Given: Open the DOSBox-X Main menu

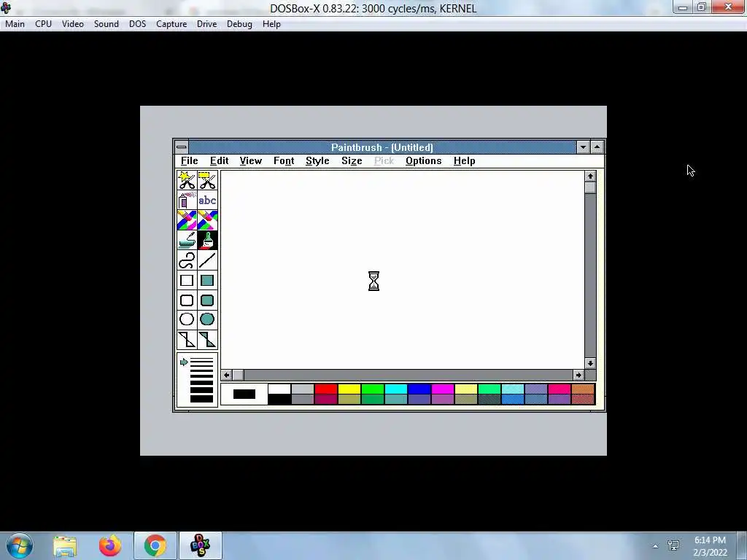Looking at the screenshot, I should coord(15,24).
